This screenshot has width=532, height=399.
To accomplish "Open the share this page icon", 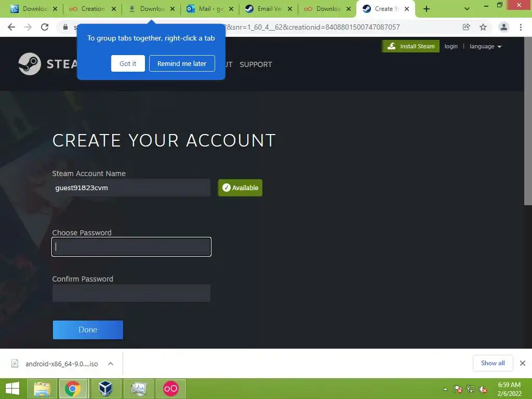I will [467, 27].
